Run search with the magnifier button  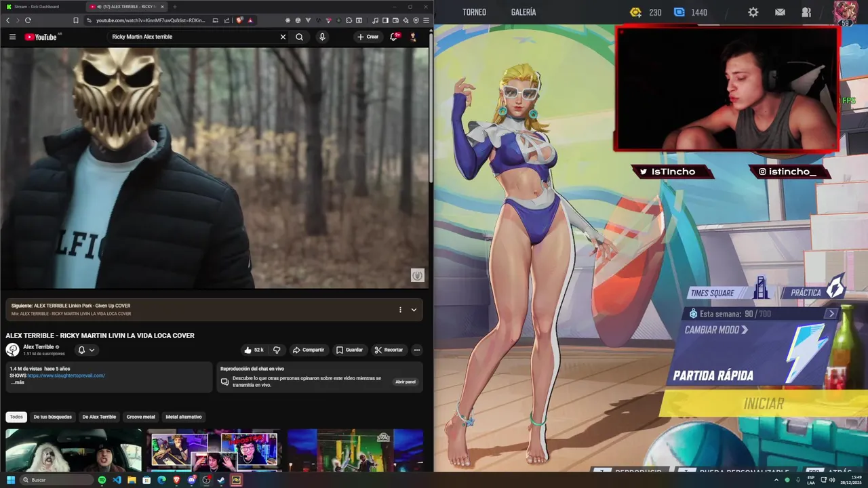[x=299, y=37]
